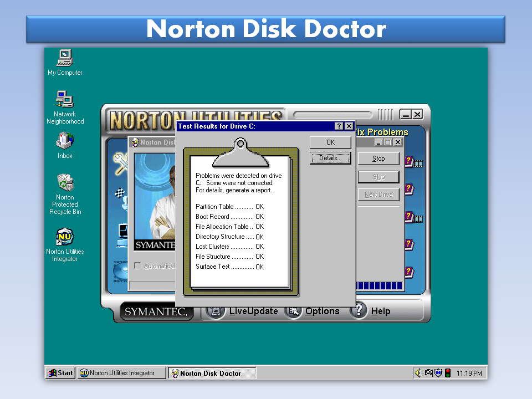Open the Start menu

coord(59,373)
